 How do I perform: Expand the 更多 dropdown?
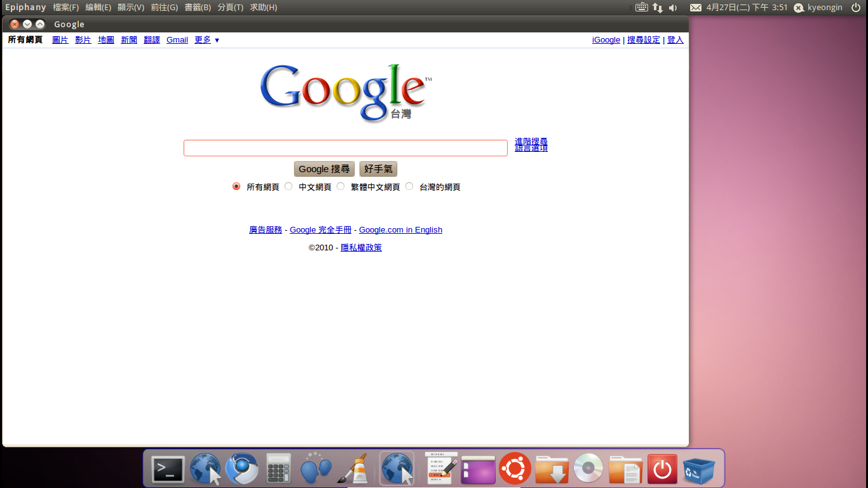[x=207, y=40]
